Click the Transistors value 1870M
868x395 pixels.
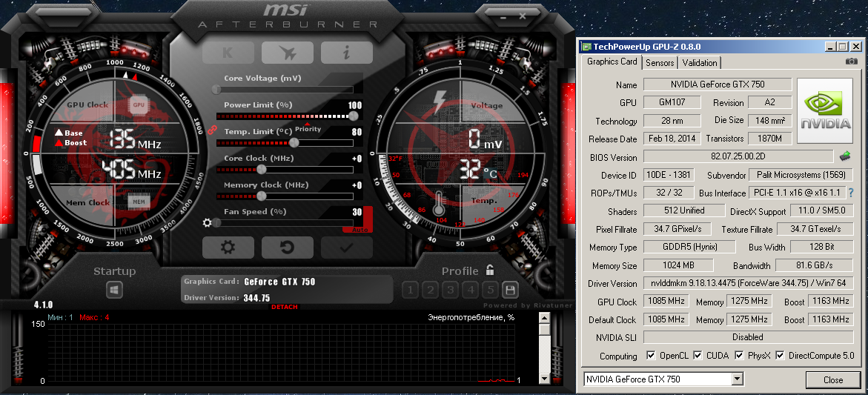770,139
